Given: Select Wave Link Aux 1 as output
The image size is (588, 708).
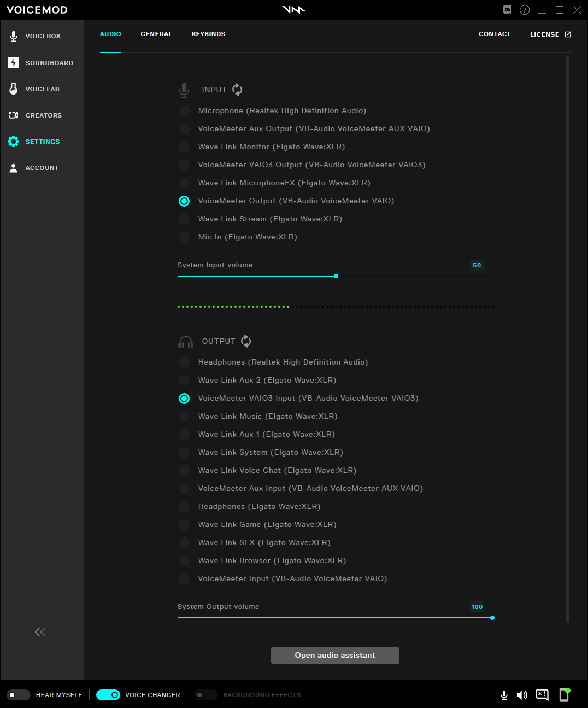Looking at the screenshot, I should (257, 435).
